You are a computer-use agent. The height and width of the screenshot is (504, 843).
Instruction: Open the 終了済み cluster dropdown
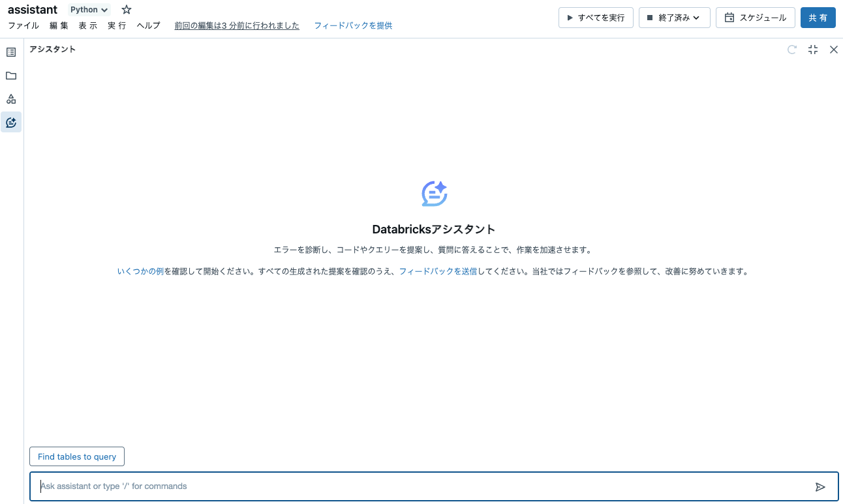(674, 18)
